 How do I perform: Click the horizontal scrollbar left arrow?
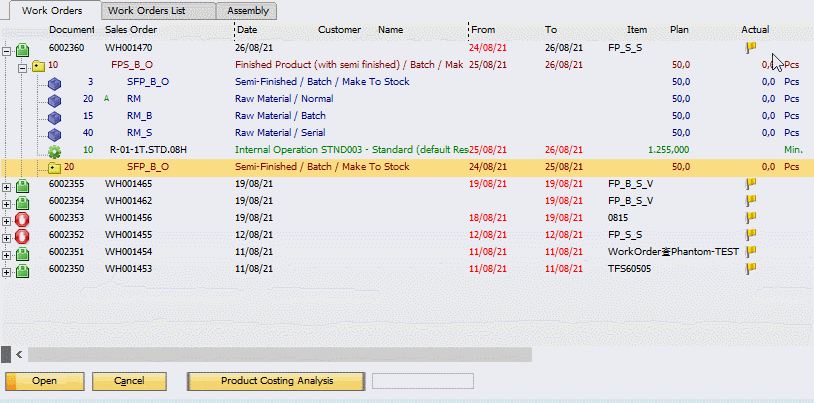7,354
